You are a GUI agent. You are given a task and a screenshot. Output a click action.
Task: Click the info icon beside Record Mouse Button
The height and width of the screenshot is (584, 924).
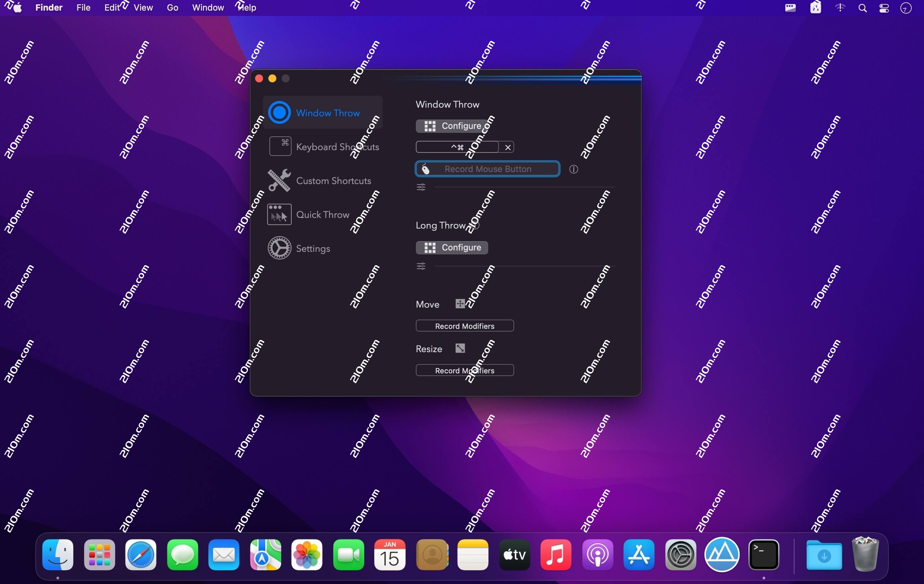point(574,169)
